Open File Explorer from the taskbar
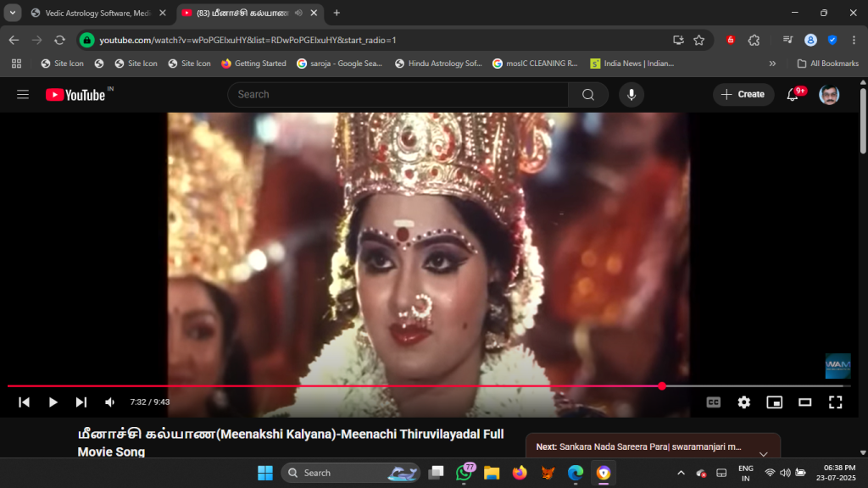 coord(492,473)
